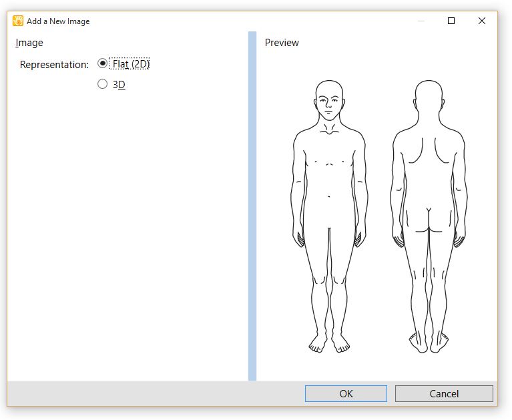This screenshot has width=512, height=420.
Task: Click the Representation label text
Action: tap(54, 65)
